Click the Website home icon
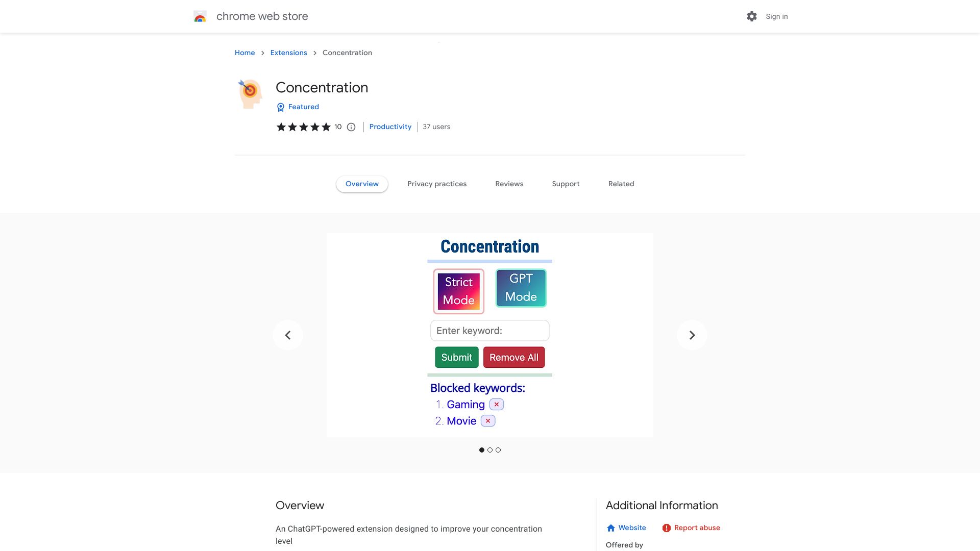Viewport: 980px width, 551px height. [610, 528]
